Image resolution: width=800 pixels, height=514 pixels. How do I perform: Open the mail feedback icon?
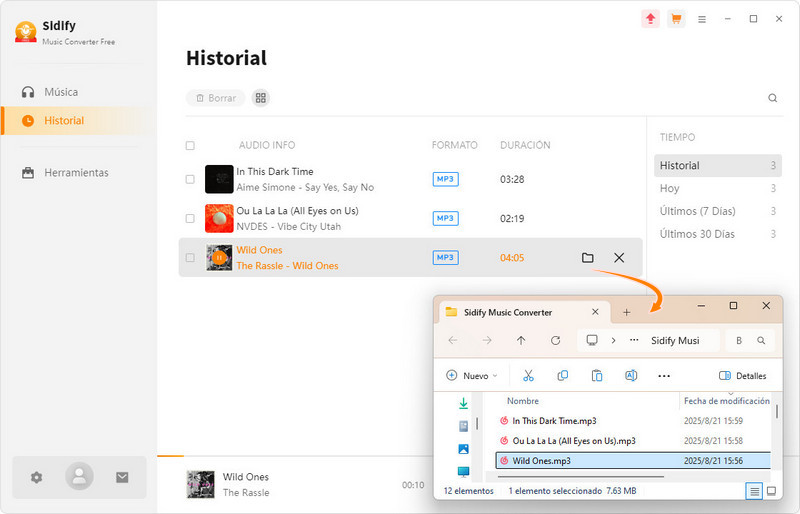pos(122,477)
